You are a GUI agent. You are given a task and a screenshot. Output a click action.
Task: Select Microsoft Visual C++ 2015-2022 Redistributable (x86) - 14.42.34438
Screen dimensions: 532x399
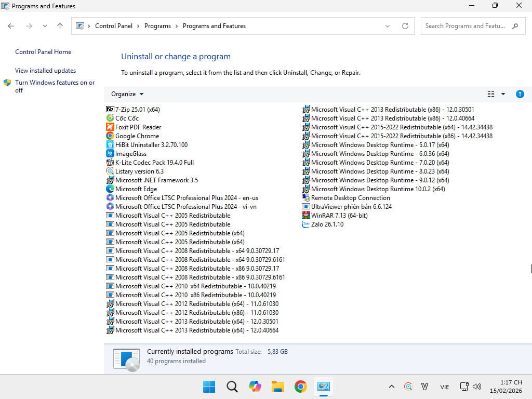tap(397, 136)
